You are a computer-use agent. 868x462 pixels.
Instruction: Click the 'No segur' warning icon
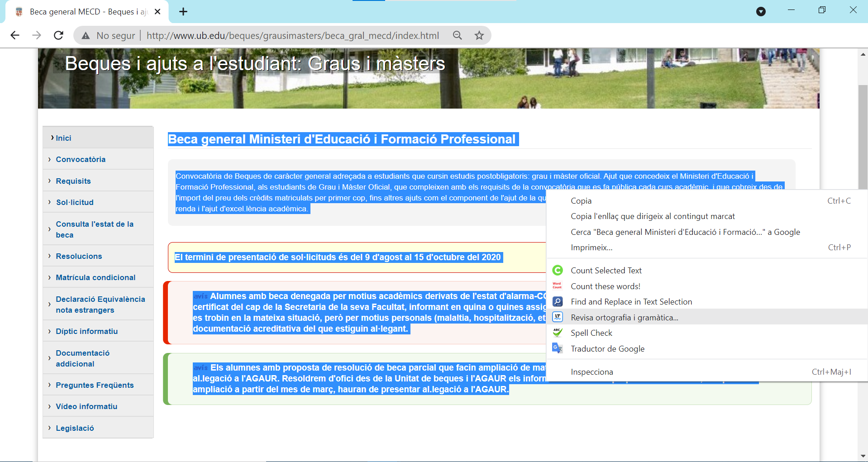(x=86, y=36)
